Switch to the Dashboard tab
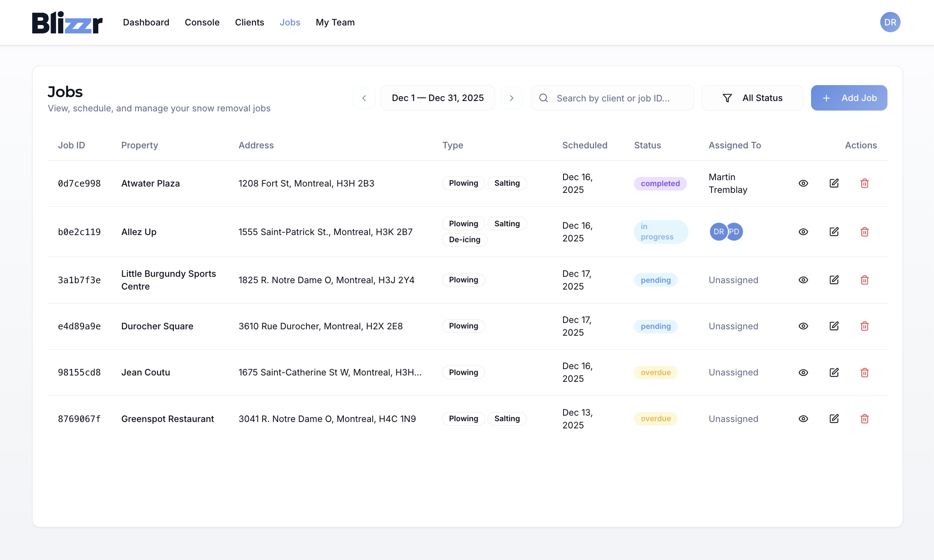 click(146, 22)
